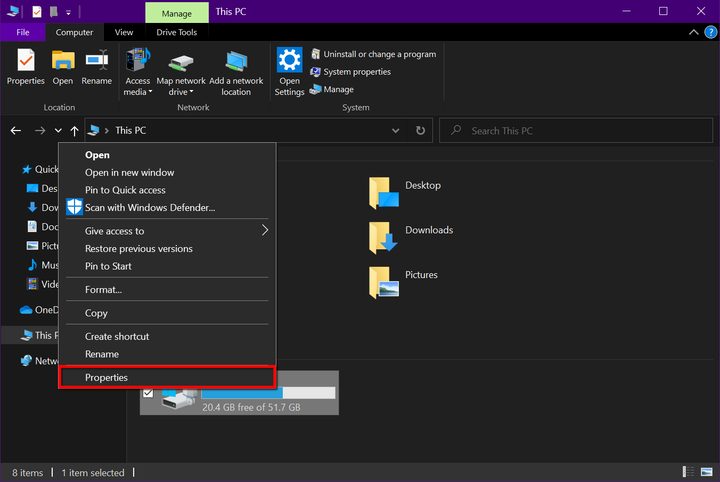Viewport: 720px width, 482px height.
Task: Select Documents in the navigation pane
Action: [42, 227]
